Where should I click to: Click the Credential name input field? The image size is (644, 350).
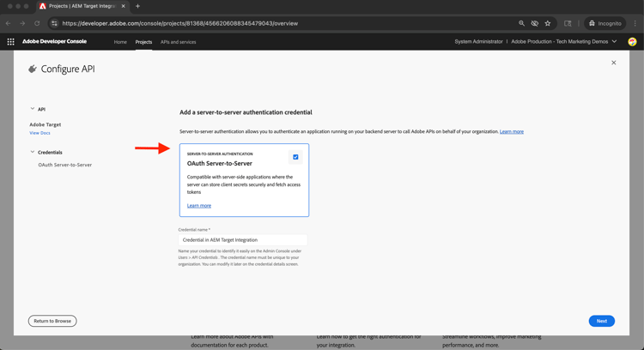pos(242,240)
